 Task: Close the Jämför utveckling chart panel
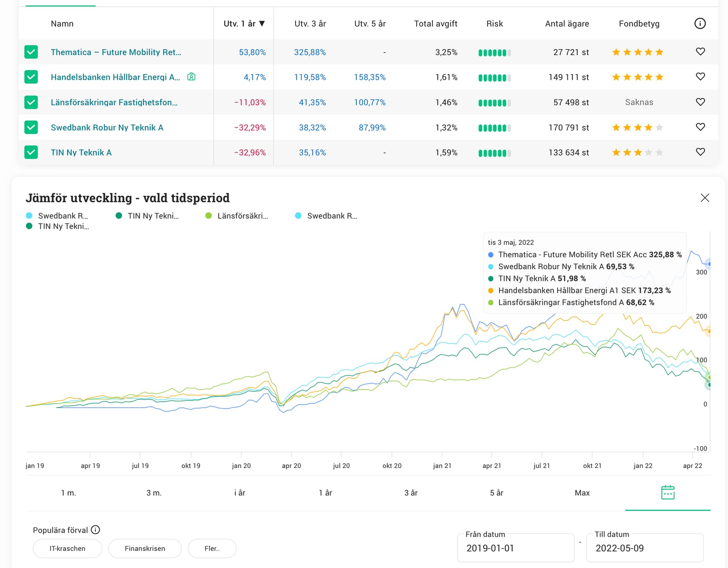(705, 198)
